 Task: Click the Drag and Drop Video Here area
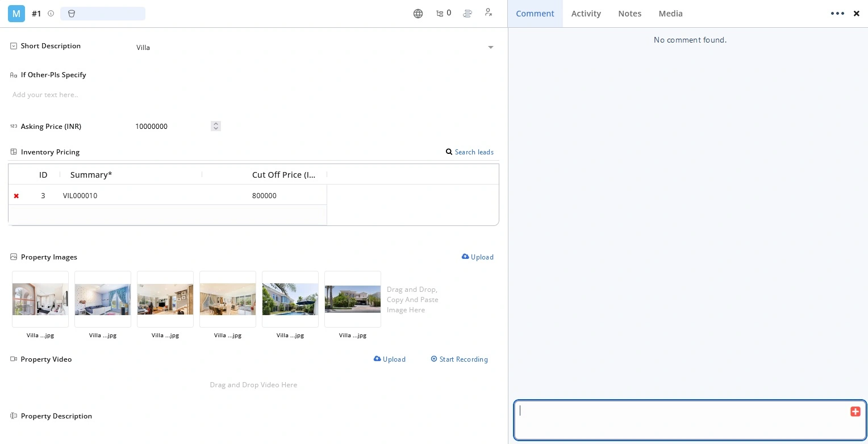click(253, 385)
